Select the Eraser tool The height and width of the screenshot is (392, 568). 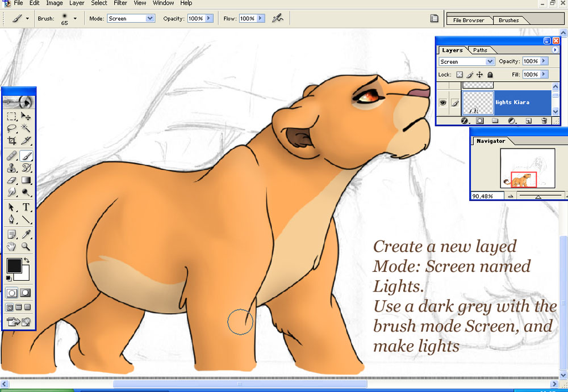(11, 180)
